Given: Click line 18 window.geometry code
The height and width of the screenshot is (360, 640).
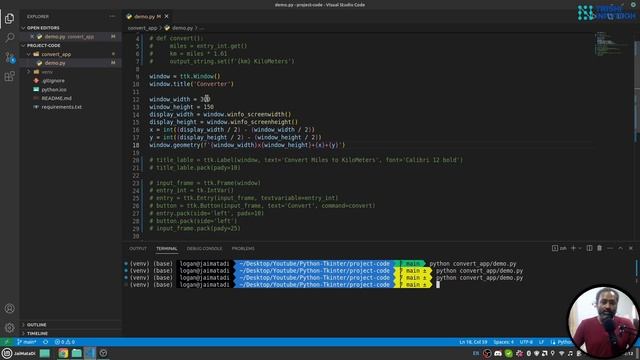Looking at the screenshot, I should (247, 145).
